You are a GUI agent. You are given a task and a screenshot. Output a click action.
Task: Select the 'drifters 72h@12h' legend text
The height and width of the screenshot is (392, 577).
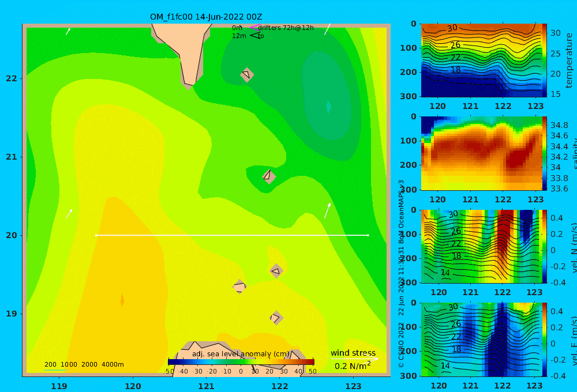click(x=286, y=28)
